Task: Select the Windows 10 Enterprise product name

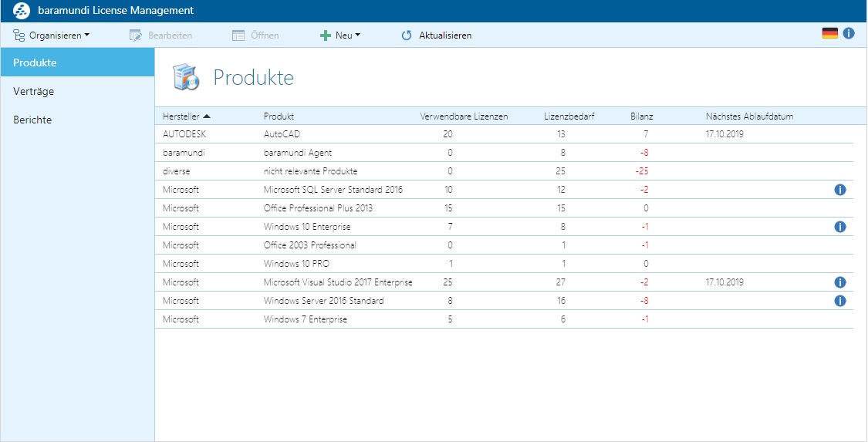Action: tap(306, 227)
